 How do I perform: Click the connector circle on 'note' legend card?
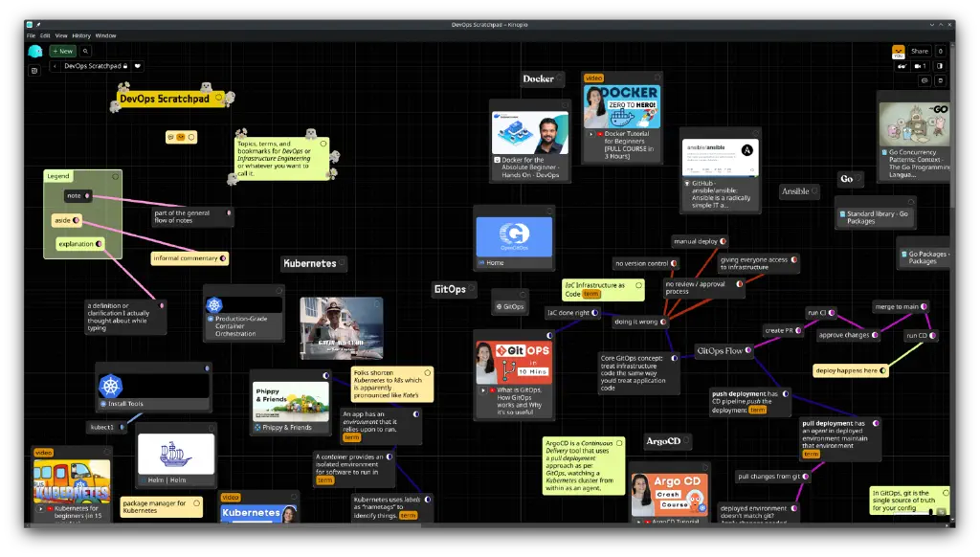(87, 195)
